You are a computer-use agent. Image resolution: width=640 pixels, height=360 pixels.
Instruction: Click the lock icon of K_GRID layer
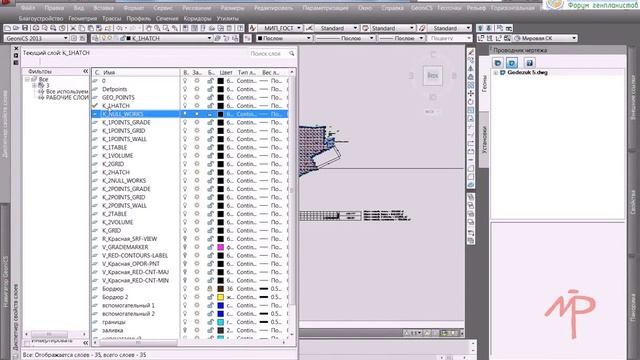click(x=210, y=231)
